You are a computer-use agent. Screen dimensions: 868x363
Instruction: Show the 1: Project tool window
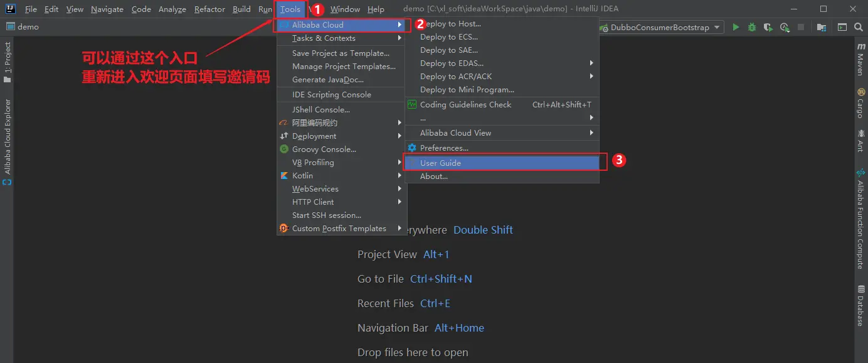click(x=8, y=62)
